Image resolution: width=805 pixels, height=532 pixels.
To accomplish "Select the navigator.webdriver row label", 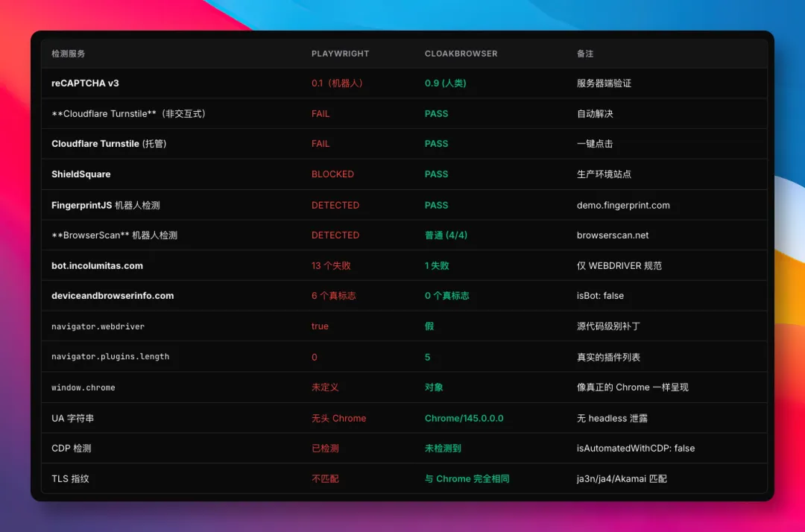I will coord(98,326).
